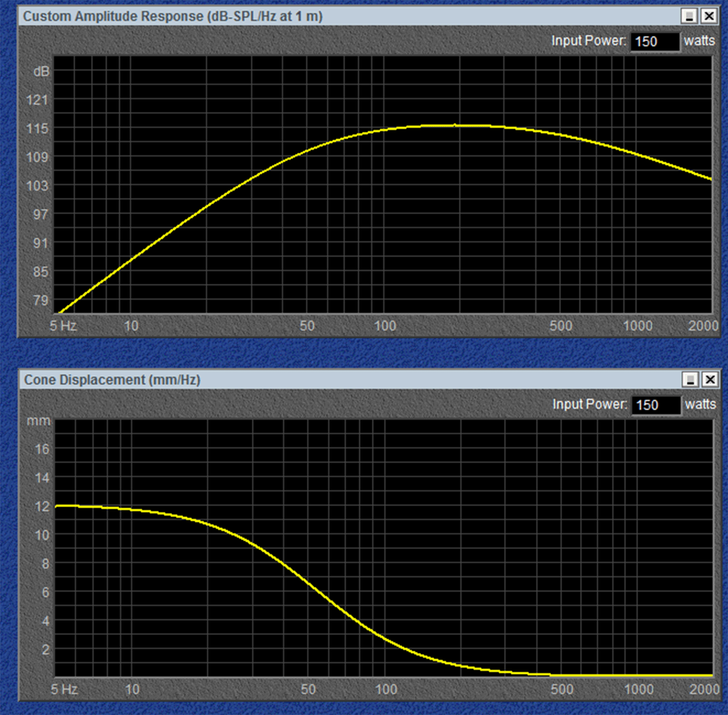Click 'watts' label in Amplitude Response window
The width and height of the screenshot is (728, 715).
[x=699, y=41]
